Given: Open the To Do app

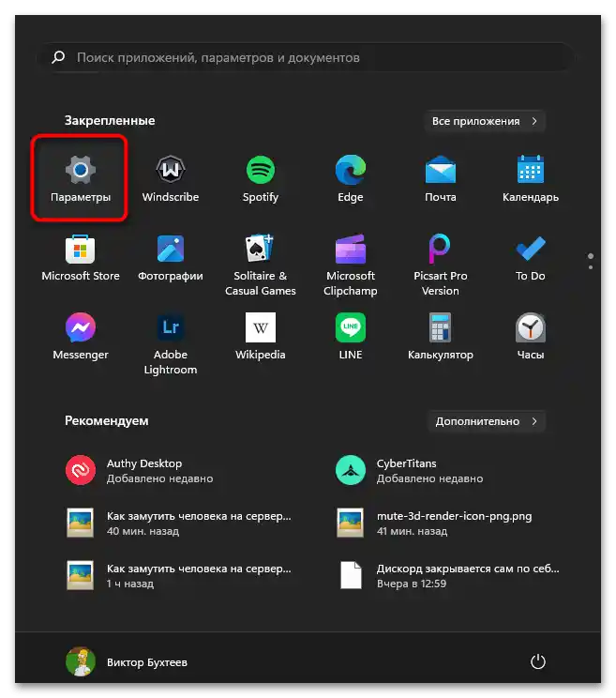Looking at the screenshot, I should [530, 258].
